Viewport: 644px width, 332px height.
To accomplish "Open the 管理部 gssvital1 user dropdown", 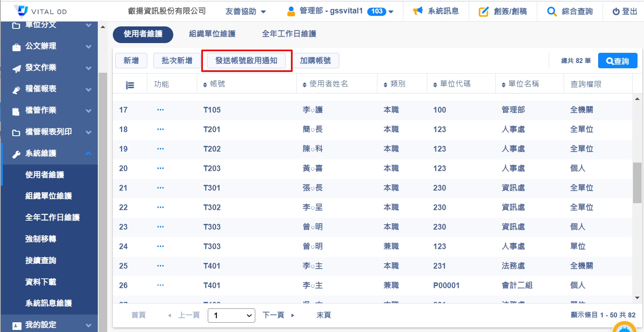I will pos(391,11).
